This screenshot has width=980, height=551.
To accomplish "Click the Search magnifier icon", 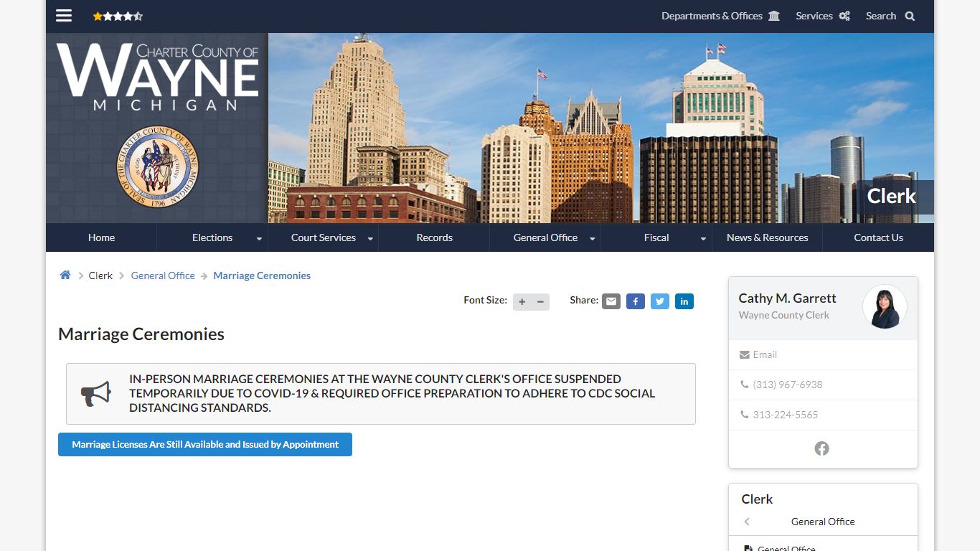I will tap(910, 16).
